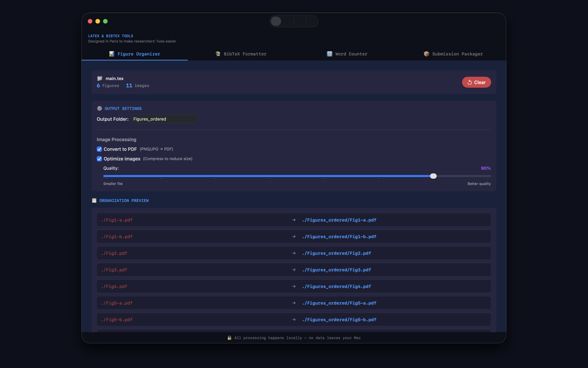Image resolution: width=588 pixels, height=368 pixels.
Task: Click the Quality slider handle
Action: click(433, 176)
